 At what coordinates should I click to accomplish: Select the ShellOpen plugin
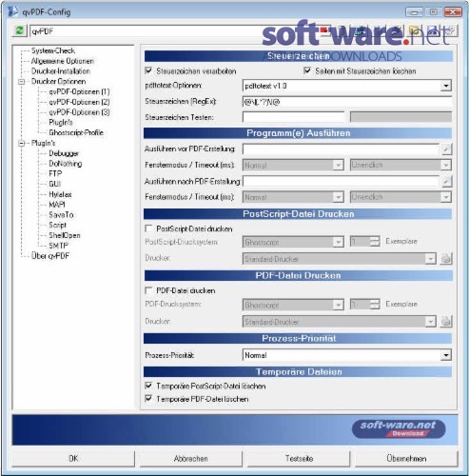[65, 235]
